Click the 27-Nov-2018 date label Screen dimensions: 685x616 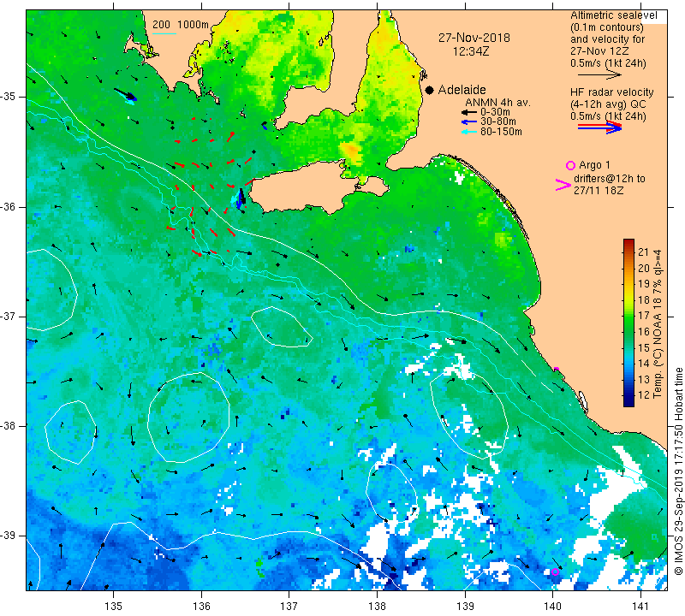click(x=474, y=38)
